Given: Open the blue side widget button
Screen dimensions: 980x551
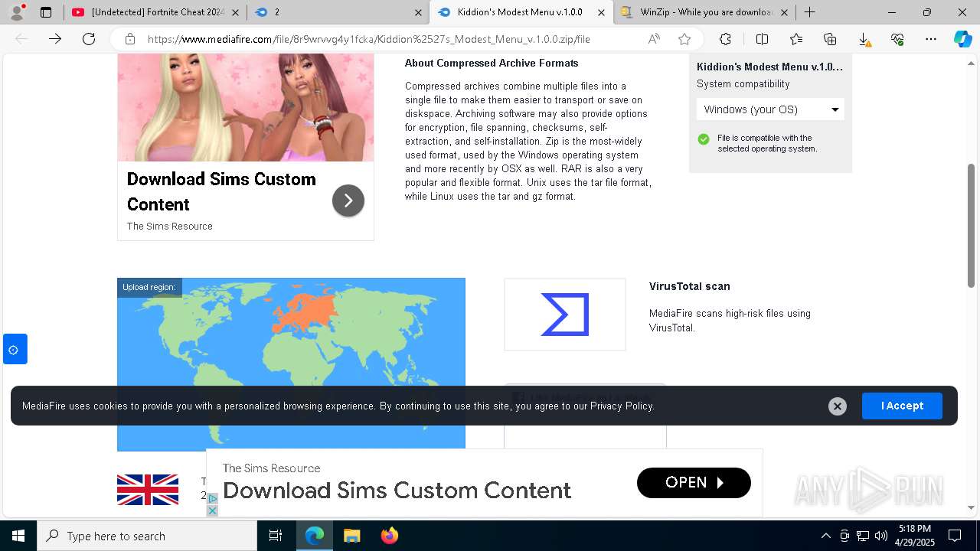Looking at the screenshot, I should [x=15, y=349].
